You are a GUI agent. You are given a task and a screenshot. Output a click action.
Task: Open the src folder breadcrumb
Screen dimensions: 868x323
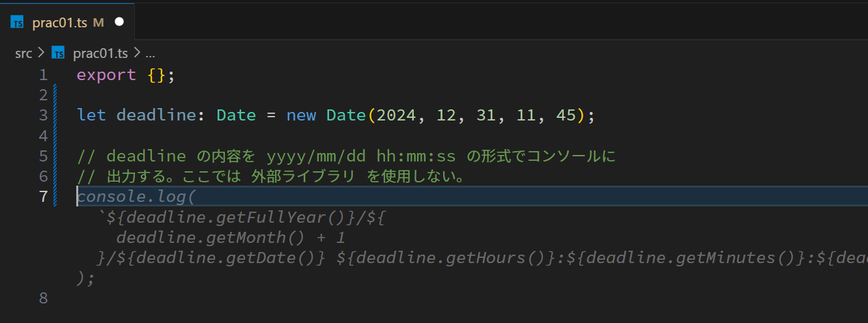point(23,53)
